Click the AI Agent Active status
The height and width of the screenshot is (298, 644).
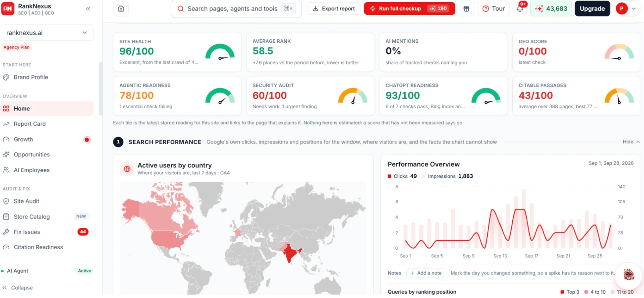coord(84,271)
